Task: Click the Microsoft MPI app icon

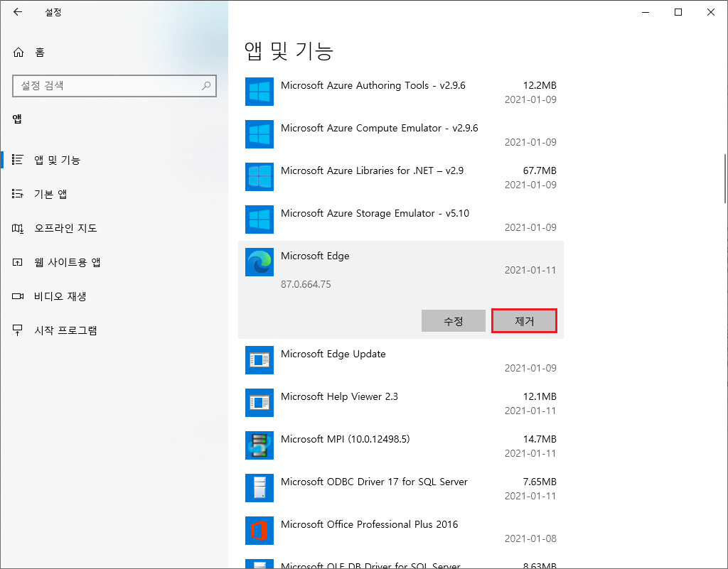Action: 259,445
